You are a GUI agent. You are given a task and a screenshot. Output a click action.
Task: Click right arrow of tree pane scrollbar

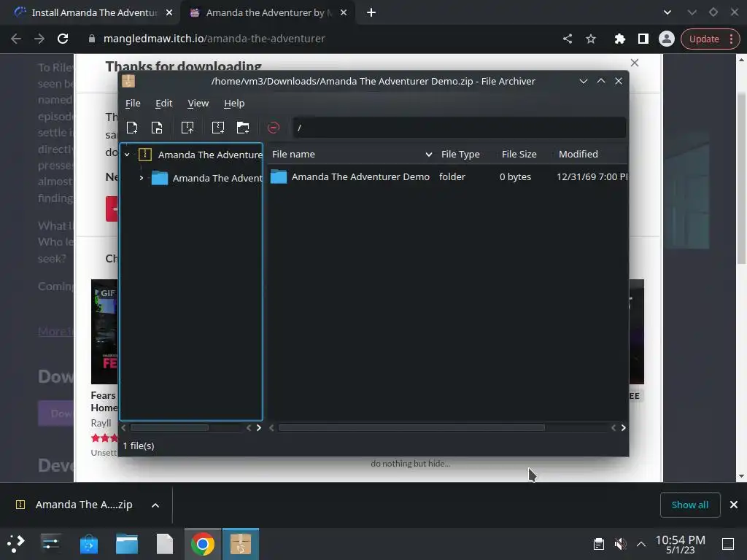[x=259, y=427]
